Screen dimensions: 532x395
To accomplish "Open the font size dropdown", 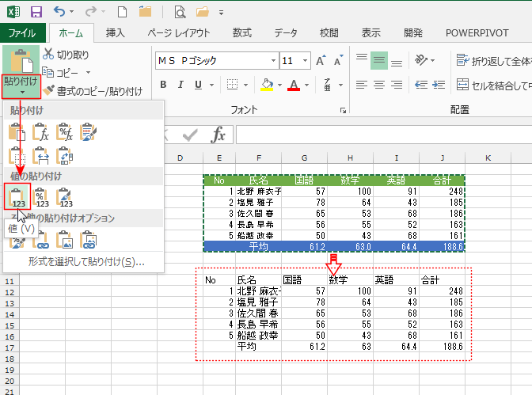I will (306, 61).
